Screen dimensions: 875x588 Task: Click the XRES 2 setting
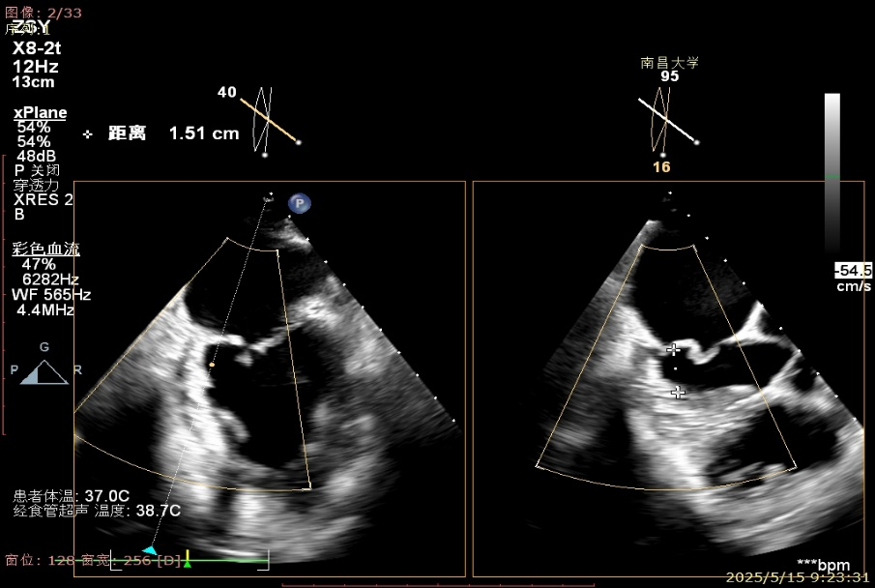(43, 199)
